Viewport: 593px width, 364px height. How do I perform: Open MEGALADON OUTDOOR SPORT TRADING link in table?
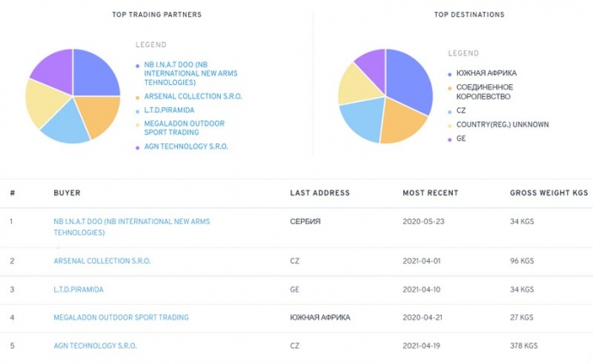tap(120, 318)
